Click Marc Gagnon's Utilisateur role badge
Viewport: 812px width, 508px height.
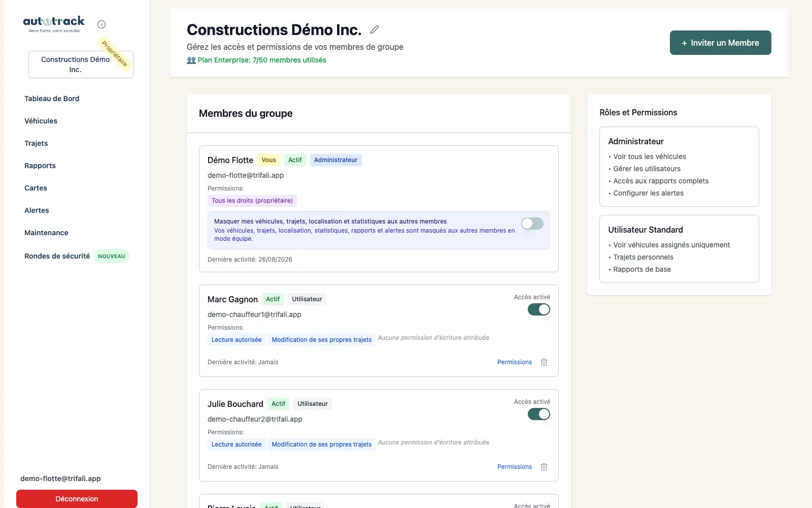[x=307, y=299]
